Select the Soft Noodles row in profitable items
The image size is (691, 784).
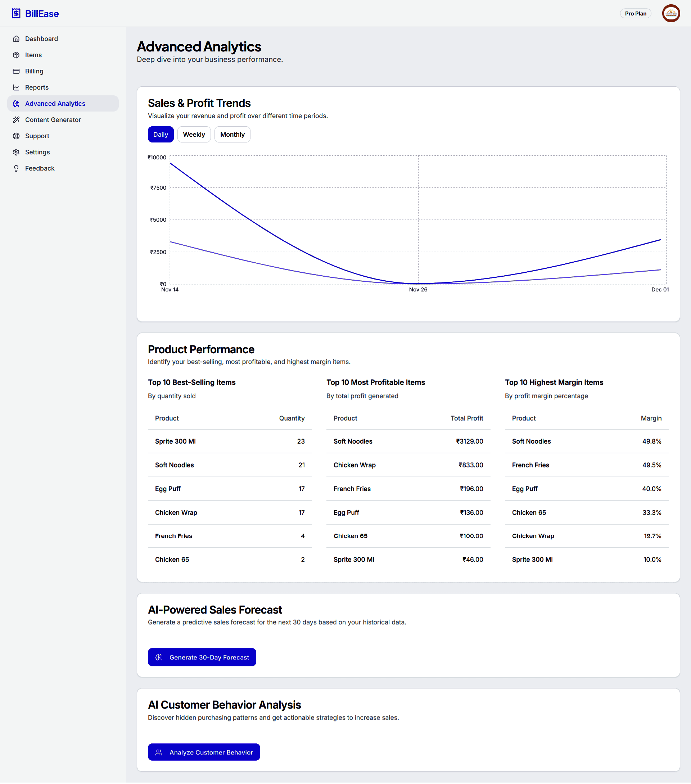(408, 441)
